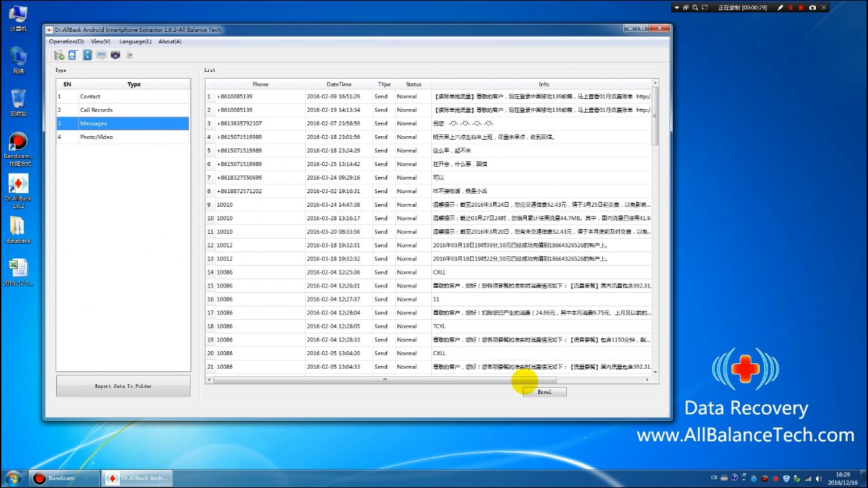Click the blue help question tray icon

[735, 478]
